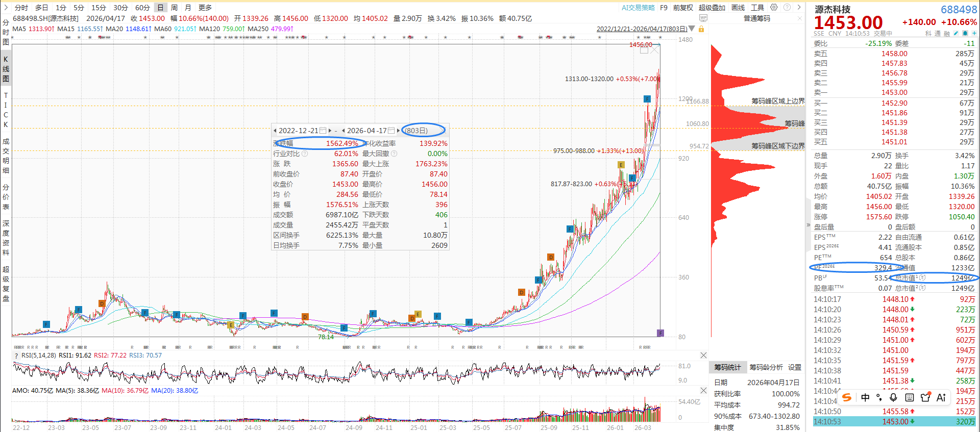
Task: Click the Sogou microphone voice input icon
Action: point(893,397)
